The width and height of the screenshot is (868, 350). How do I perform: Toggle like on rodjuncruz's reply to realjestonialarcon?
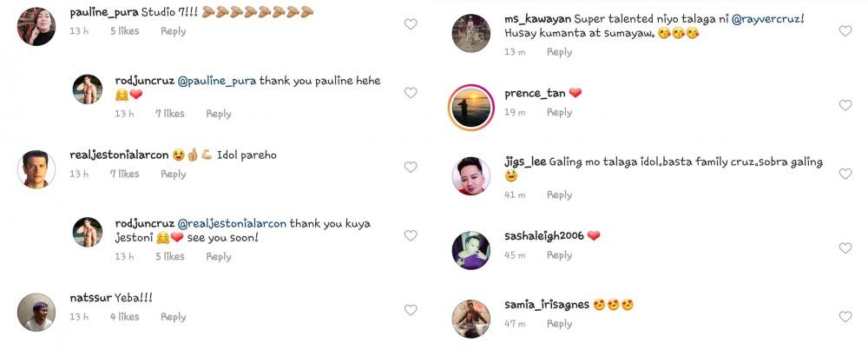tap(411, 235)
